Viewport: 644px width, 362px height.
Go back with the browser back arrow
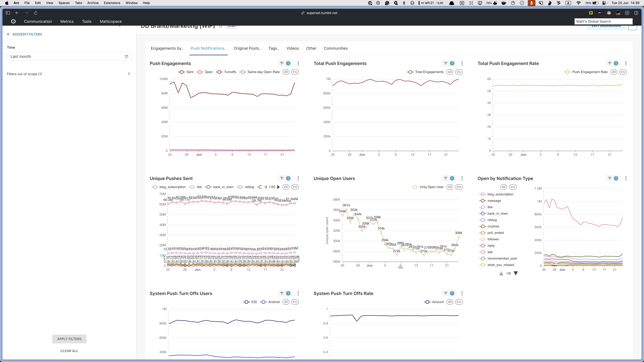pyautogui.click(x=17, y=13)
